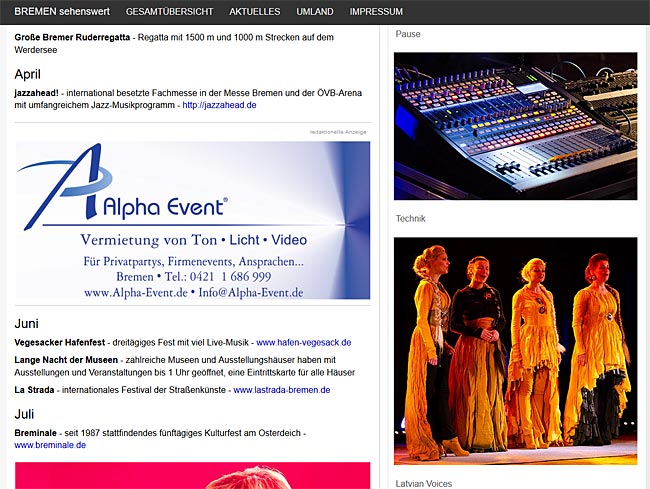Image resolution: width=650 pixels, height=489 pixels.
Task: Click the 'April' month heading
Action: tap(27, 74)
